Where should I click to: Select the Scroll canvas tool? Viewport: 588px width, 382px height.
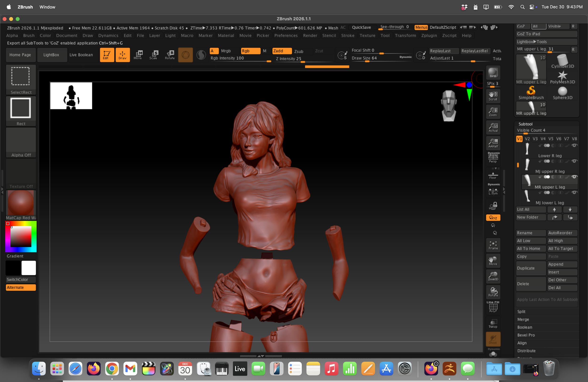point(493,96)
